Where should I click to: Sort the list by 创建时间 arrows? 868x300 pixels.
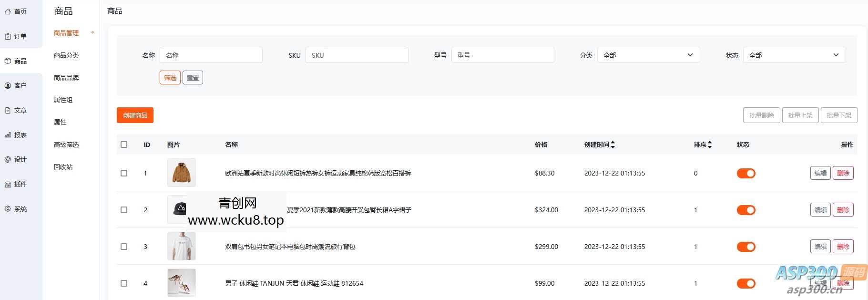[x=613, y=145]
